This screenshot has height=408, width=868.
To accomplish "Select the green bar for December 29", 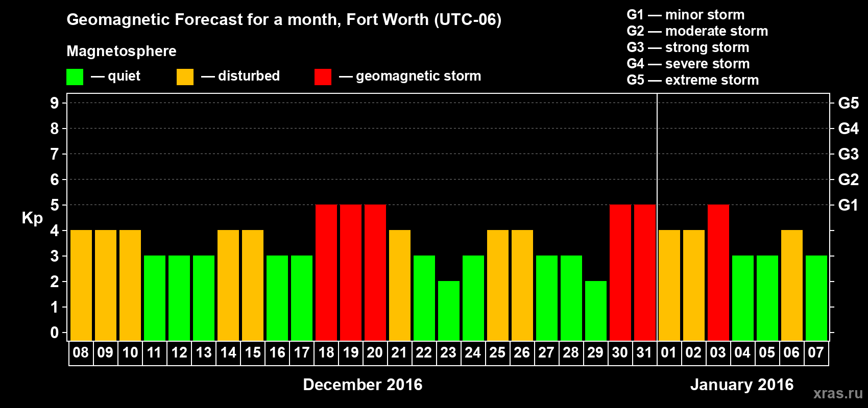I will point(596,311).
